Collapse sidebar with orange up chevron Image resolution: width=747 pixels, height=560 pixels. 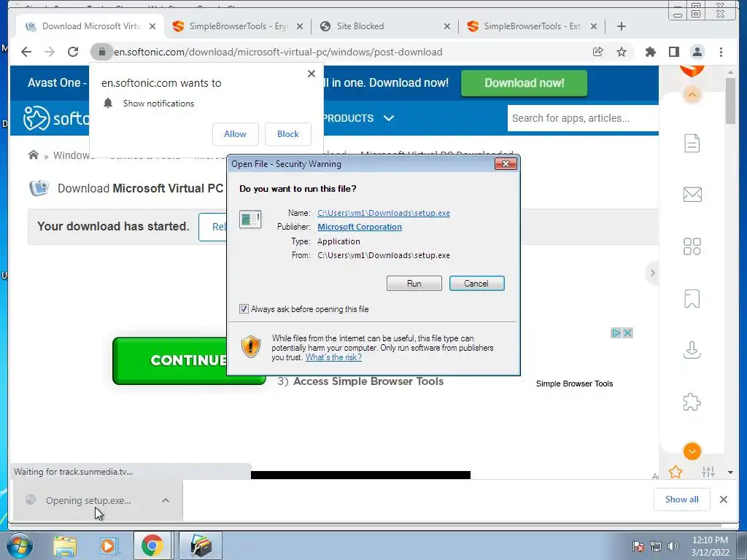tap(692, 95)
